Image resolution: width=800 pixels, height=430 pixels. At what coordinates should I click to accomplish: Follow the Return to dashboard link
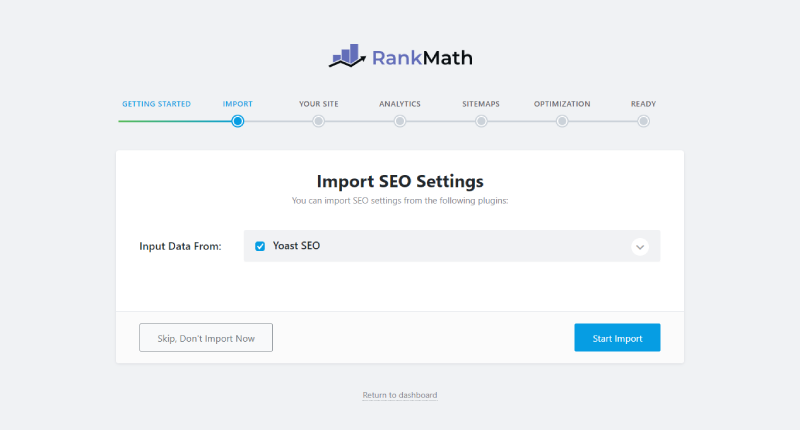(400, 395)
